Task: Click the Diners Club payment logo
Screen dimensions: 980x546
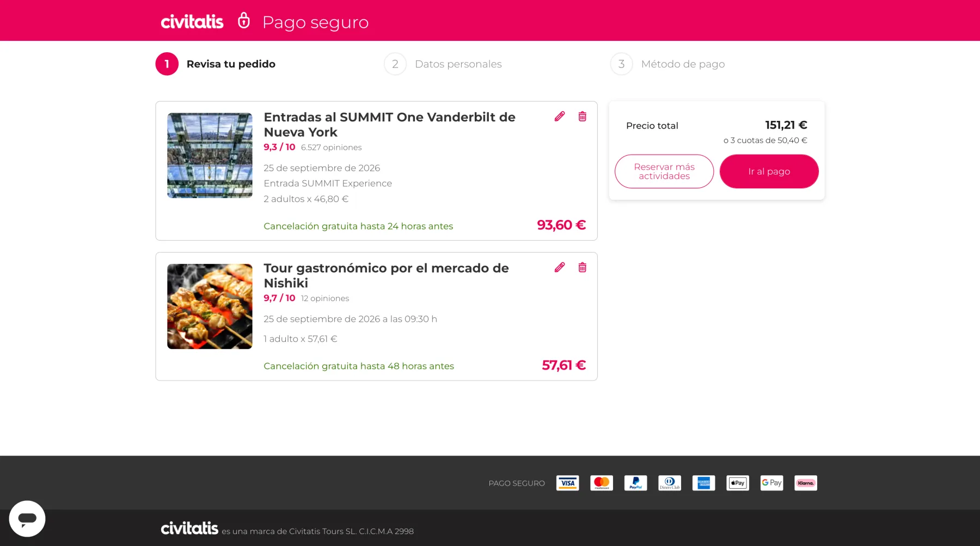Action: 670,483
